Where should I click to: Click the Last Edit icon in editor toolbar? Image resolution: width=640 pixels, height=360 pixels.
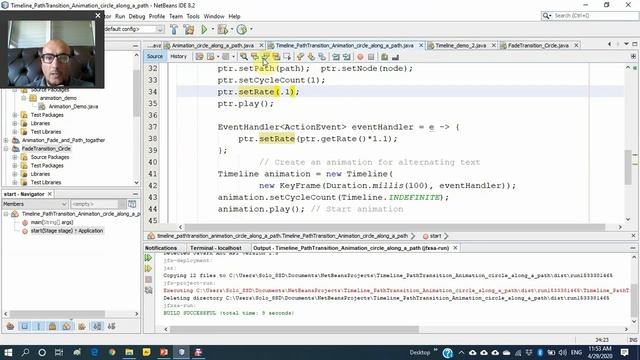click(199, 57)
